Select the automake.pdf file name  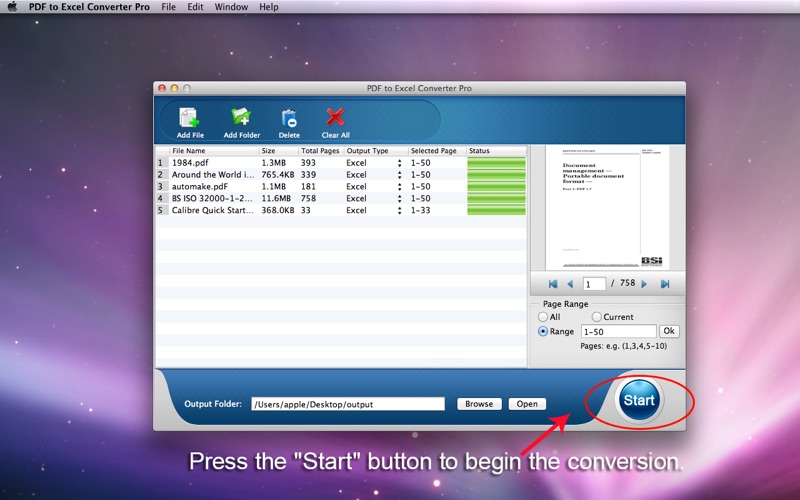coord(199,187)
